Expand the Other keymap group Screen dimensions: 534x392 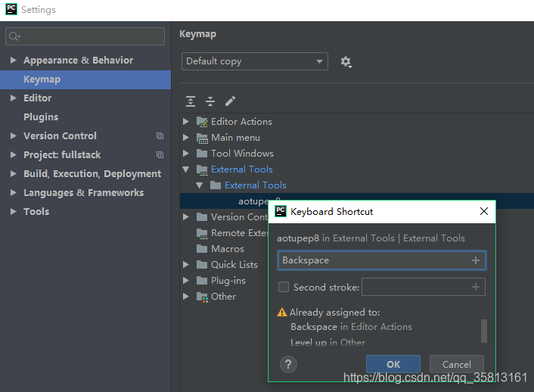click(x=186, y=297)
